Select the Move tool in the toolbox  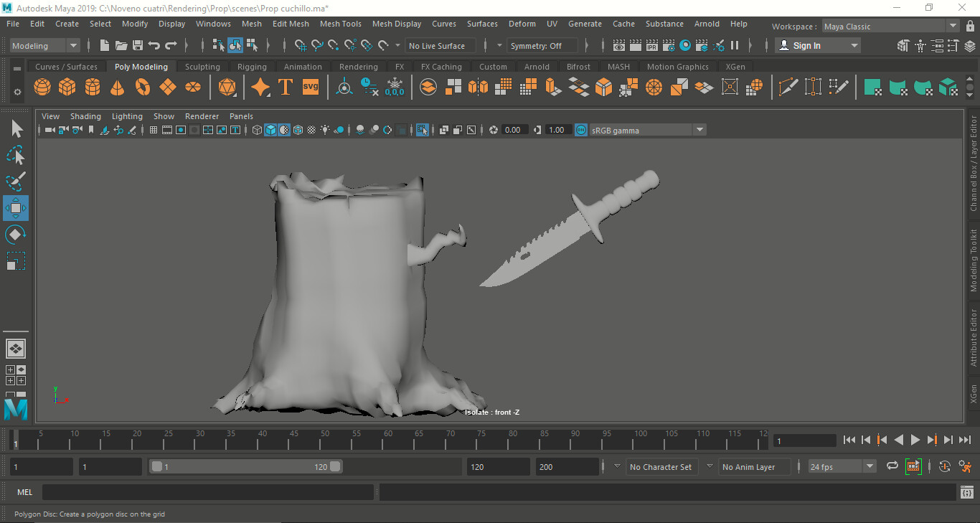point(16,207)
